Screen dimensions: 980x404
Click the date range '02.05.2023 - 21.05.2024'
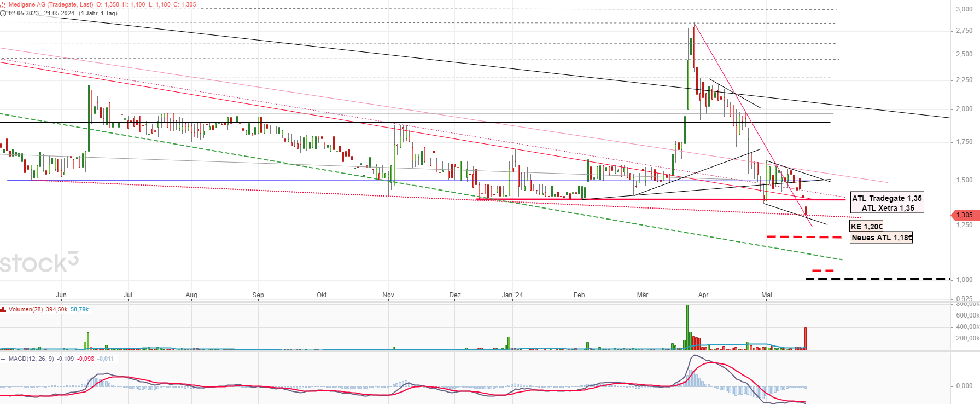point(42,13)
